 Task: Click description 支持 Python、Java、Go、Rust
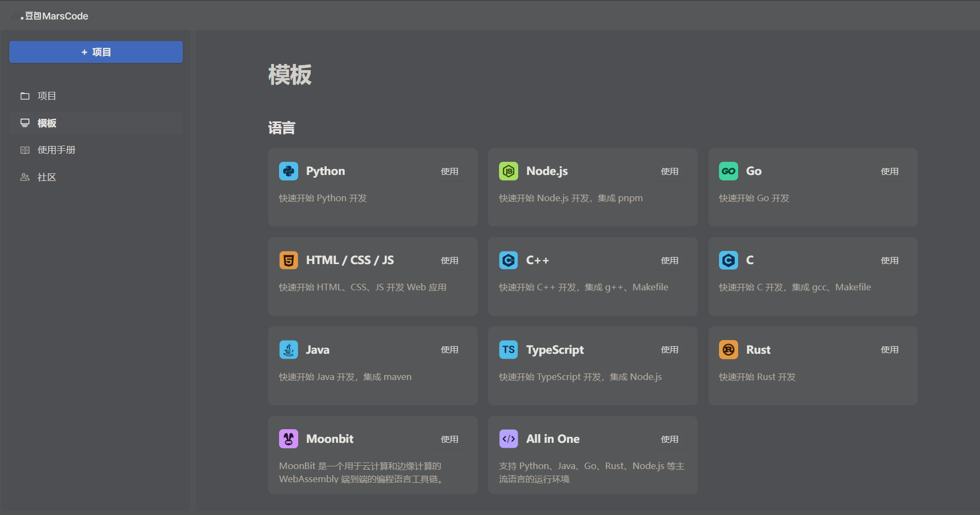[x=592, y=472]
